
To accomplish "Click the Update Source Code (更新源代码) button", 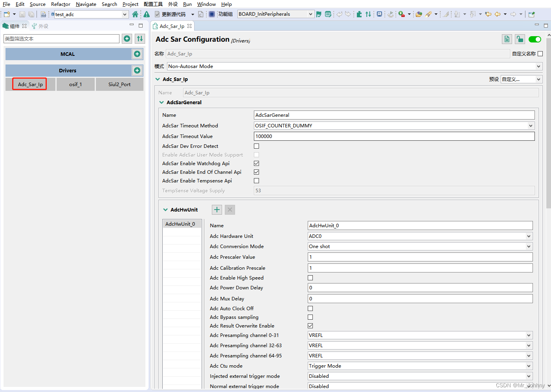I will point(170,14).
